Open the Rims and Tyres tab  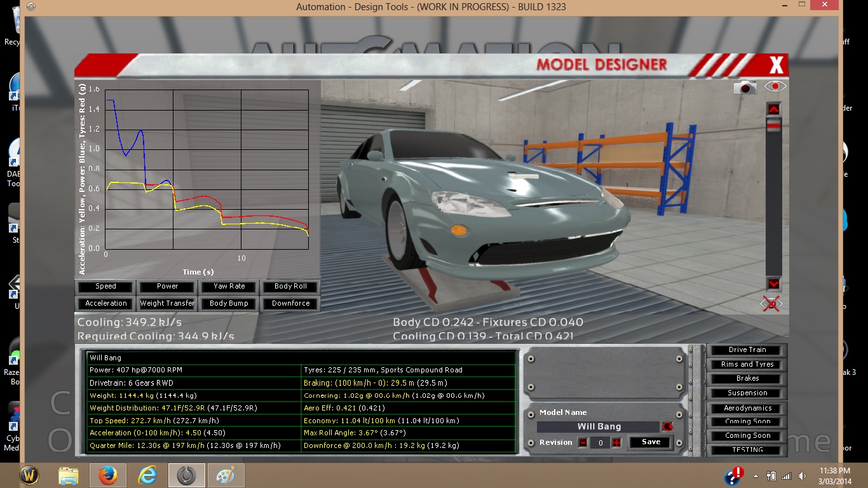point(747,365)
